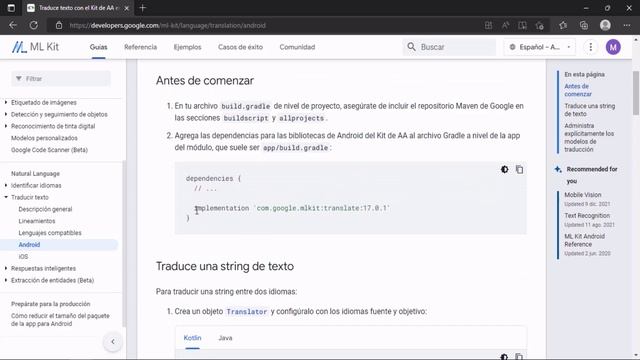The height and width of the screenshot is (360, 640).
Task: Jump to Administra explícitamente los modelos
Action: [589, 138]
